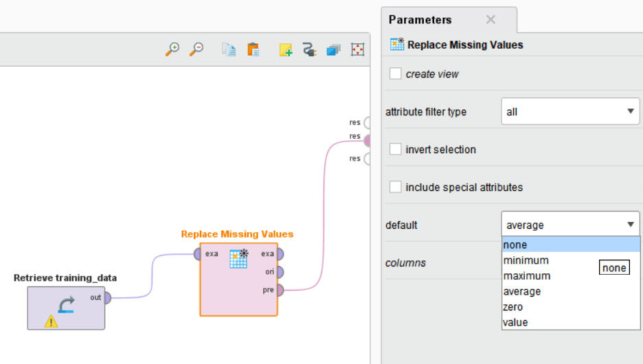Click the zoom in magnifier icon
Screen dimensions: 643x364
(x=173, y=49)
